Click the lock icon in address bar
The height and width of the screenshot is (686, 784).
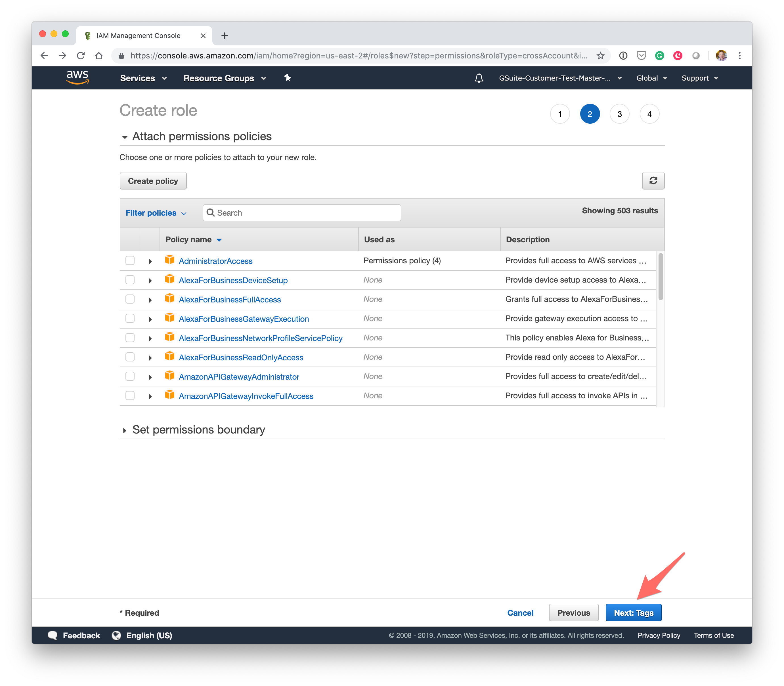121,56
